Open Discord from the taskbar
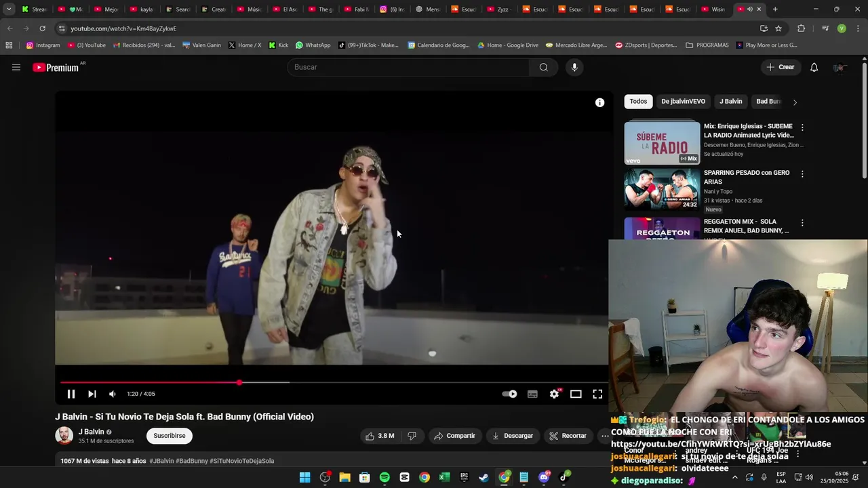Screen dimensions: 868x488 pyautogui.click(x=543, y=477)
